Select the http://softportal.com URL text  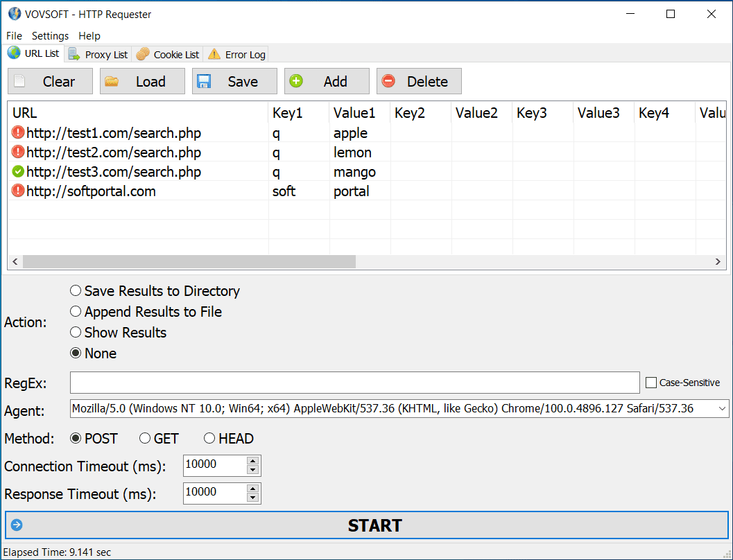91,191
